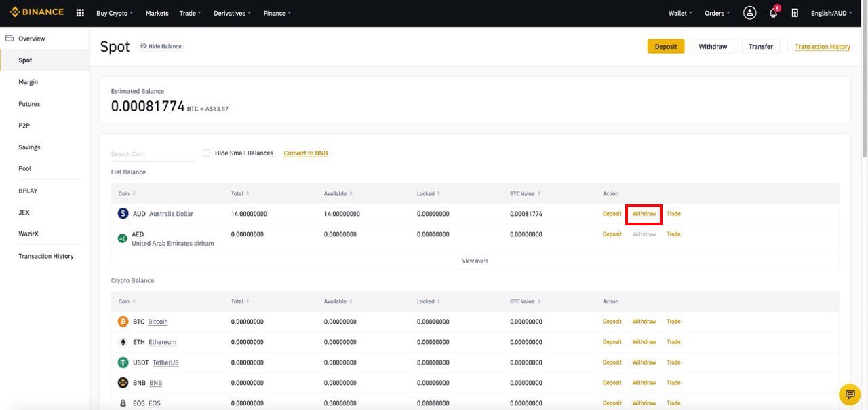The width and height of the screenshot is (868, 410).
Task: Click the AUD coin icon
Action: coord(123,213)
